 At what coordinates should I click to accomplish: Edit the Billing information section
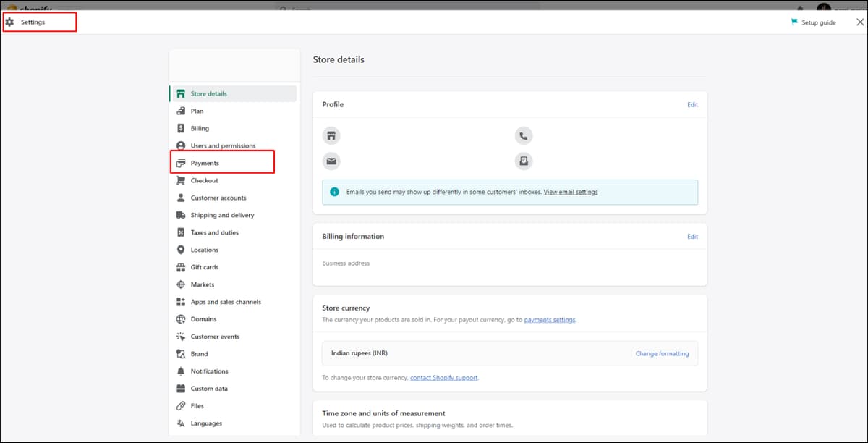[692, 237]
